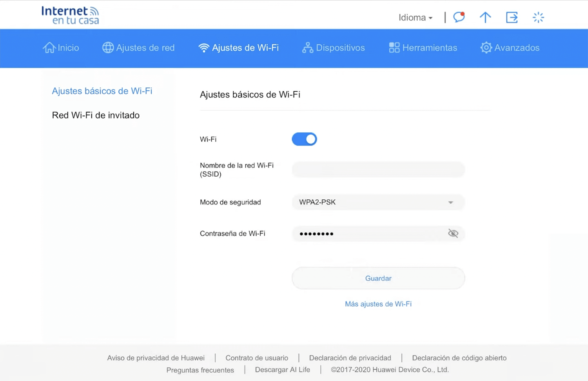Open Ajustes de red tab
The height and width of the screenshot is (381, 588).
point(138,48)
